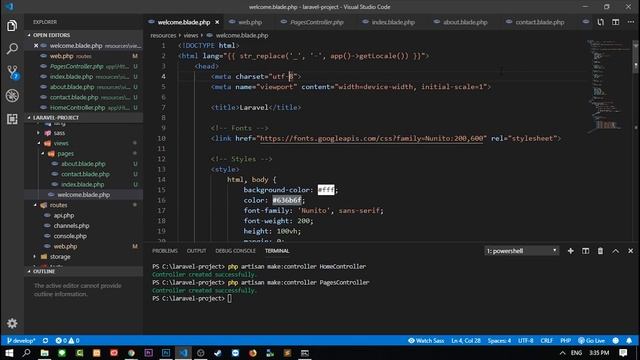Open about.blade.php in the pages folder
The image size is (640, 360).
click(x=83, y=164)
